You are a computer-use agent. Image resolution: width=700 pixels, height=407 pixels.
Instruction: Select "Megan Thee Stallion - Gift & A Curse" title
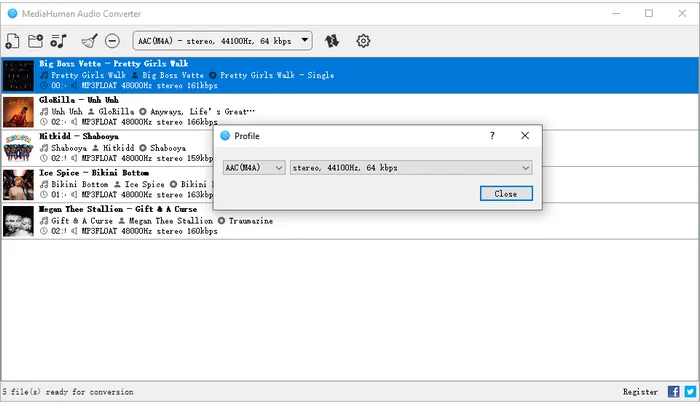coord(118,209)
